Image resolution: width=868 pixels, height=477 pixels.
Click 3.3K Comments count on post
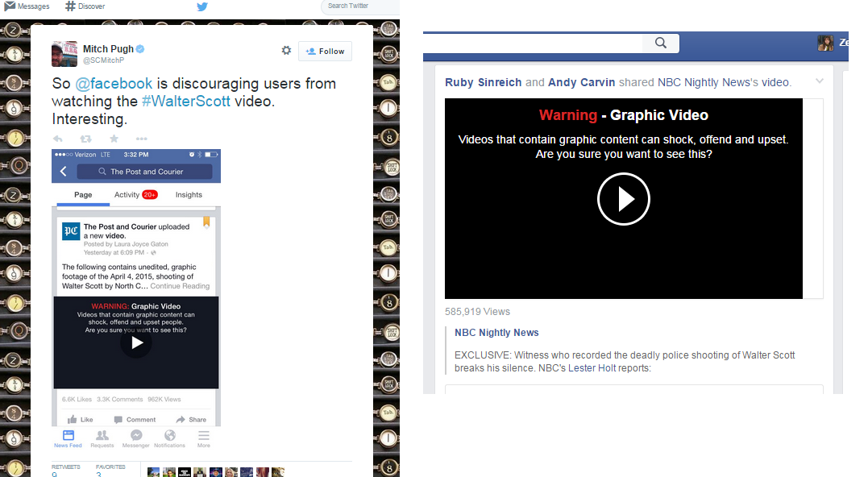point(119,399)
